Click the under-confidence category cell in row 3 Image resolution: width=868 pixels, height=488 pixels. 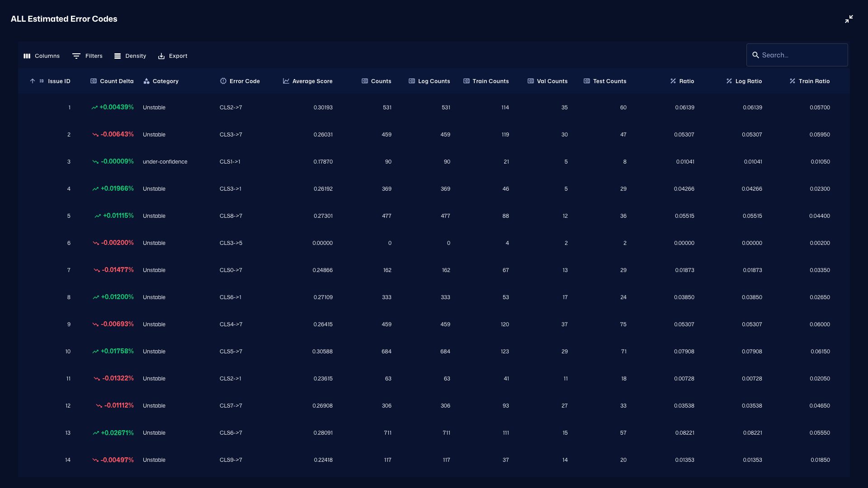[x=165, y=161]
